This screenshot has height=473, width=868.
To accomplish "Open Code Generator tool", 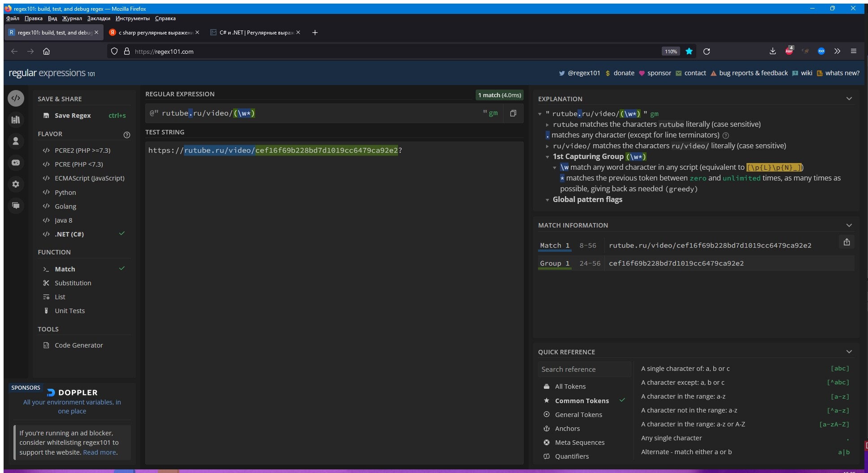I will [x=79, y=345].
